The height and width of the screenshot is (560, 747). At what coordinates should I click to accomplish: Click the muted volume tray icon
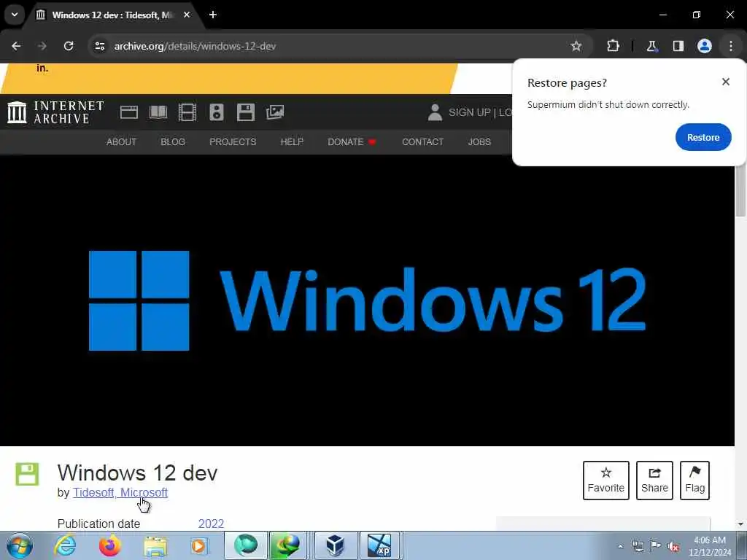point(673,546)
